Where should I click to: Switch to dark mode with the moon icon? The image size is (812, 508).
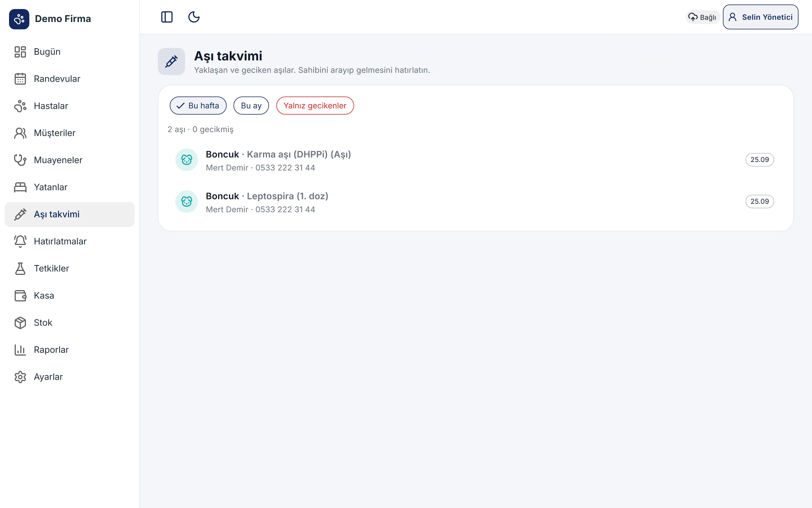(x=194, y=17)
